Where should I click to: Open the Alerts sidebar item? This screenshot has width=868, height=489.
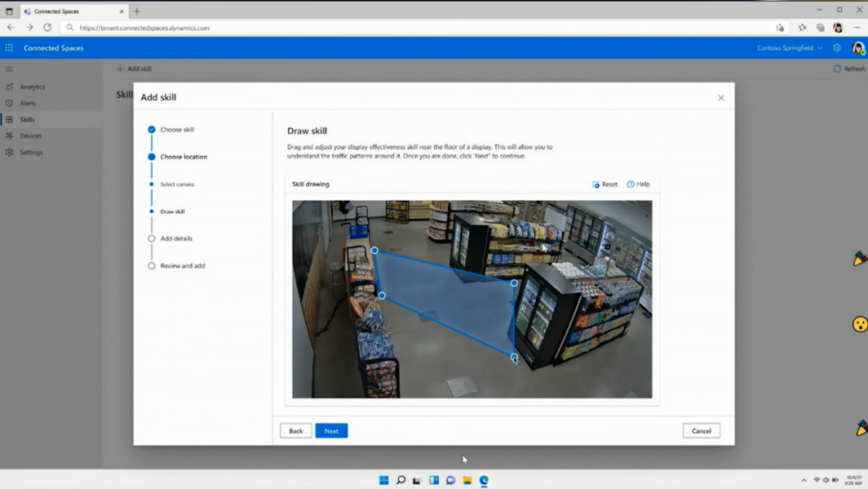click(28, 103)
